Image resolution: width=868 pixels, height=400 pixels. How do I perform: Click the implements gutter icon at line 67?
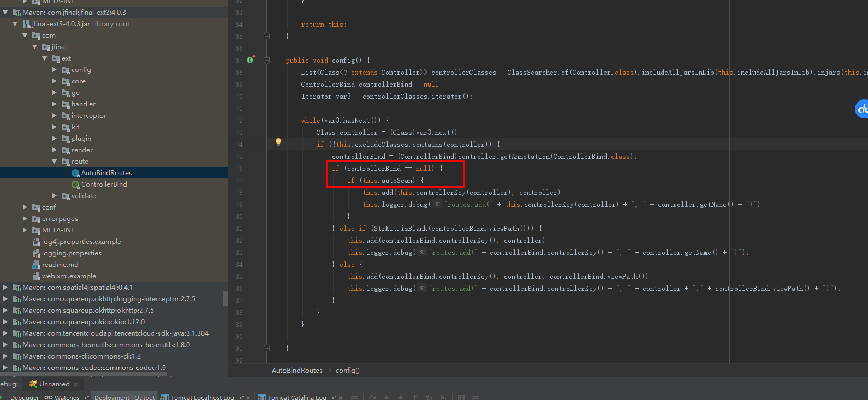coord(251,60)
